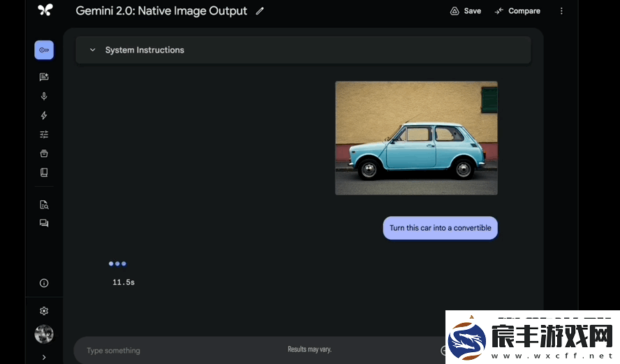
Task: Save the prompt to Drive
Action: 466,11
